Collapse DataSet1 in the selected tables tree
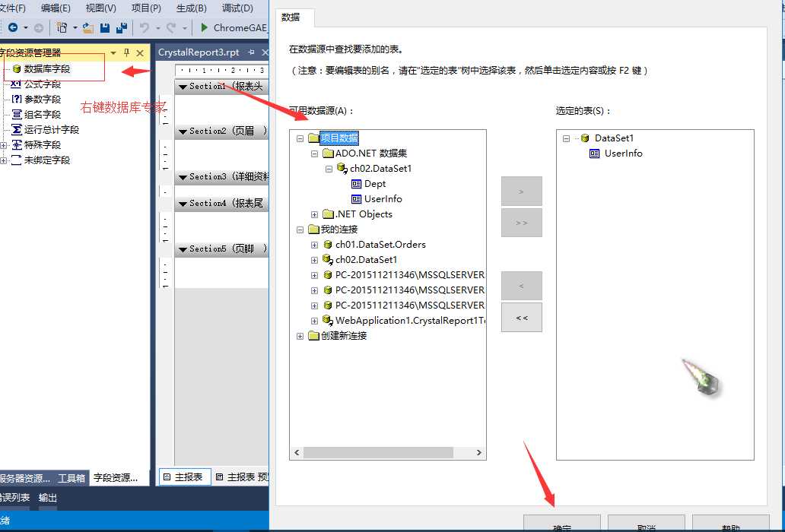 tap(566, 138)
